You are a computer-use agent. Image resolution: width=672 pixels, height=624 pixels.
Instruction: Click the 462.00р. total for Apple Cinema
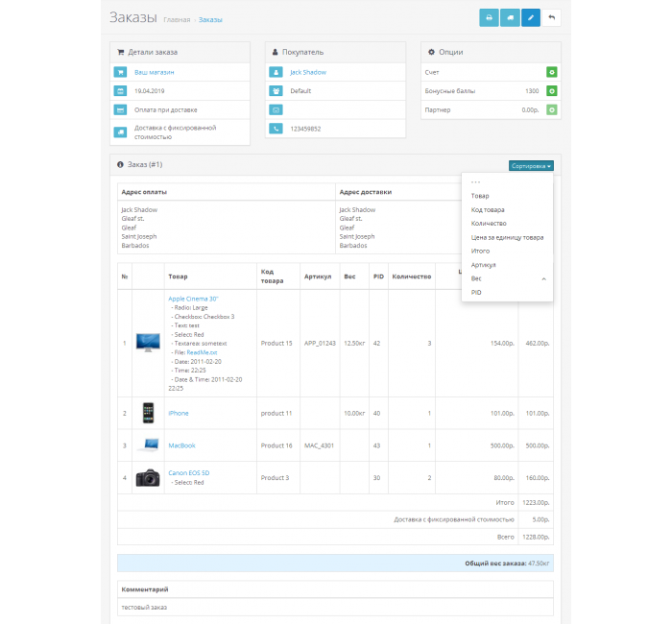click(x=538, y=344)
